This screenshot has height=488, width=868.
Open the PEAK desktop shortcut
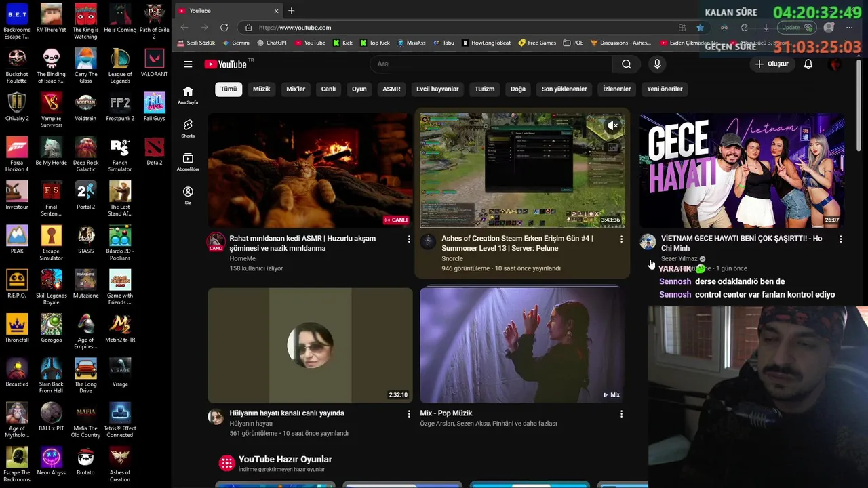(x=17, y=241)
